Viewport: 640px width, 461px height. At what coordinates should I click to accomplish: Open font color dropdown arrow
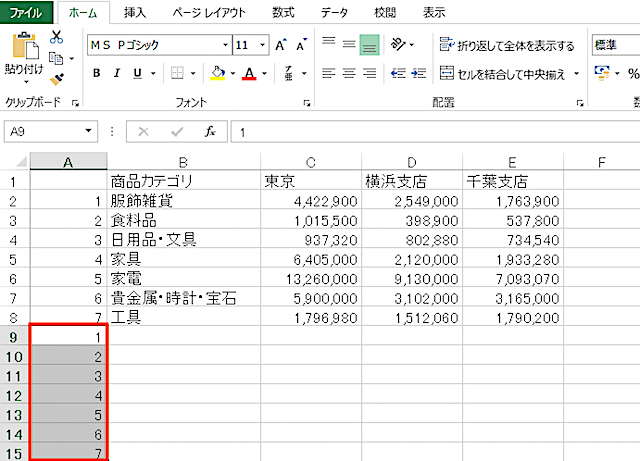[x=264, y=74]
